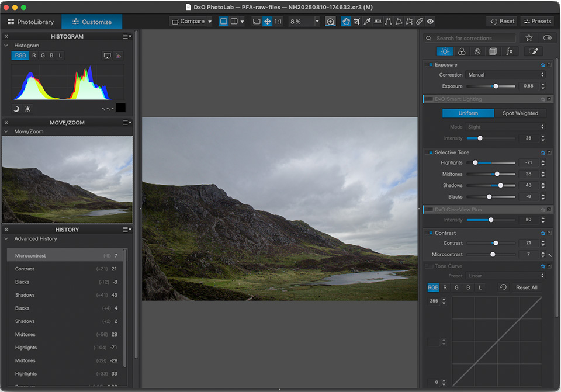561x392 pixels.
Task: Select the Crop tool in toolbar
Action: click(356, 22)
